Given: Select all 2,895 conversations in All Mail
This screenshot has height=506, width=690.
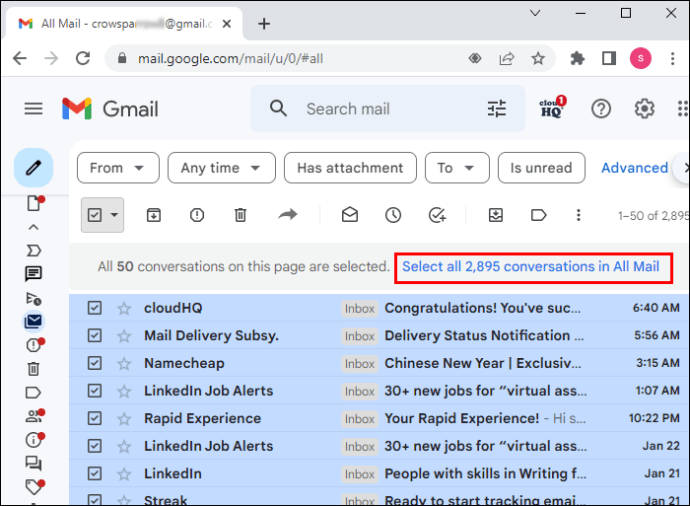Looking at the screenshot, I should click(x=531, y=267).
